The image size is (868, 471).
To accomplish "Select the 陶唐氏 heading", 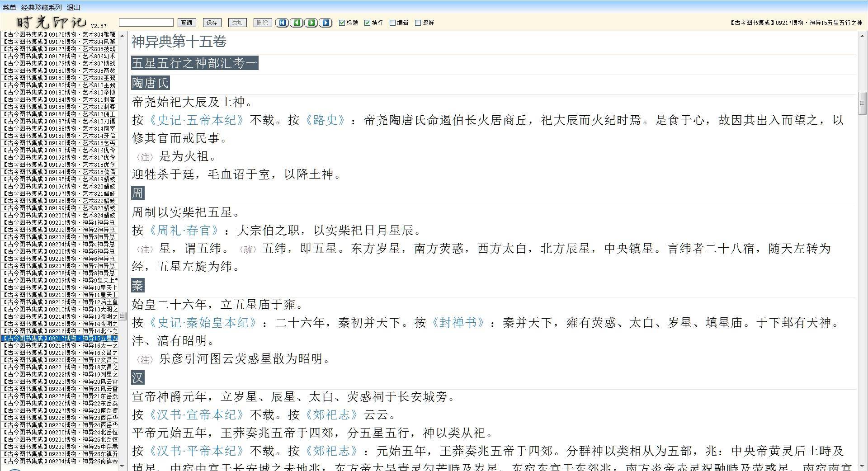I will (151, 83).
